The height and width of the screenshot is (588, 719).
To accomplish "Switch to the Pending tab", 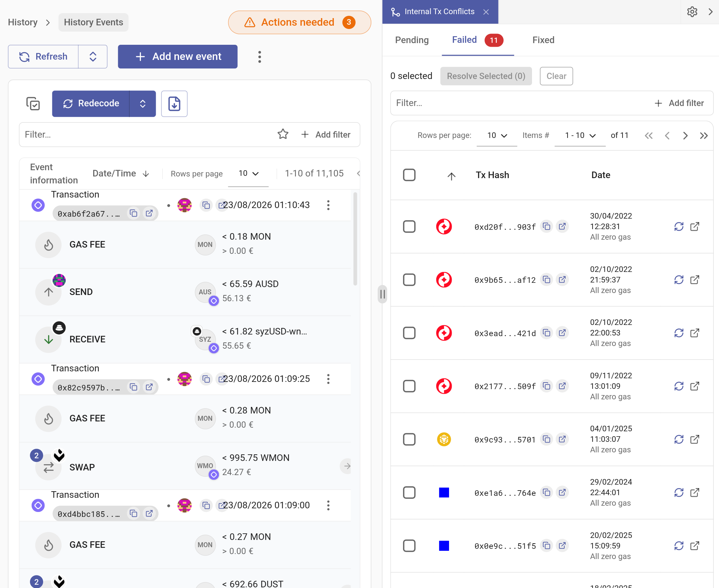I will point(412,40).
